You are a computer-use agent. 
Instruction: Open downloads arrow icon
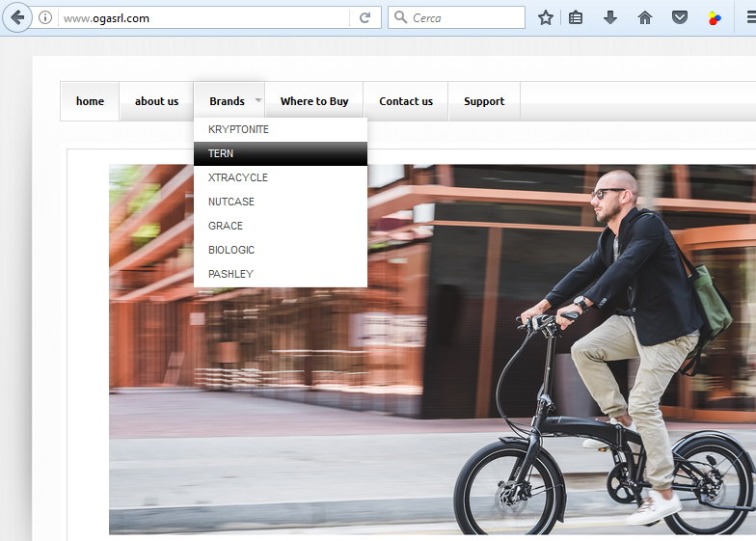point(609,17)
